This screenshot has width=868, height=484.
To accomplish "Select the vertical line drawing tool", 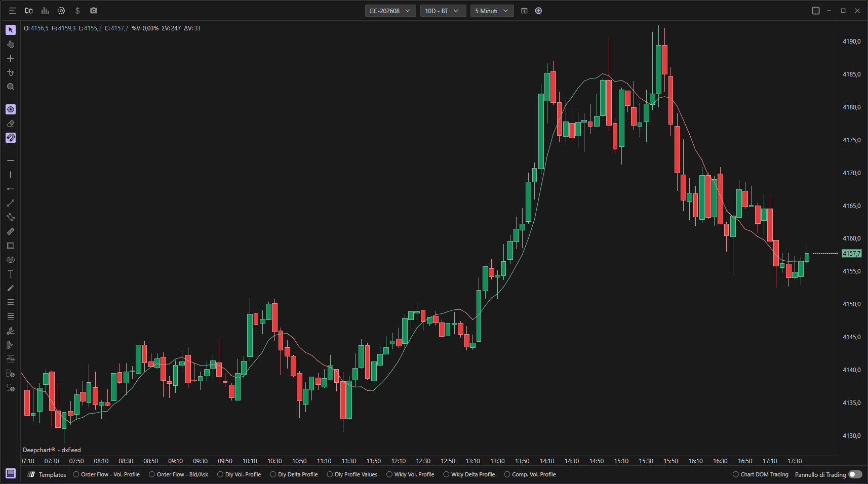I will tap(11, 175).
